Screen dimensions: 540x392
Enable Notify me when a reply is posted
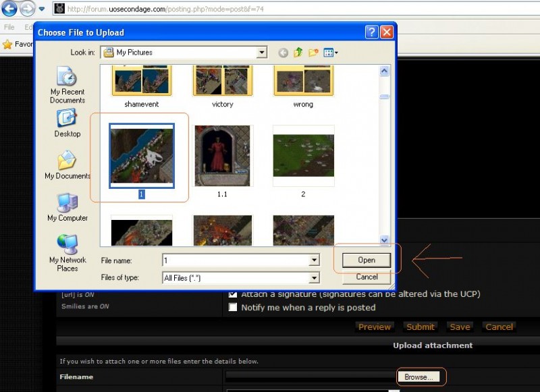click(x=233, y=308)
